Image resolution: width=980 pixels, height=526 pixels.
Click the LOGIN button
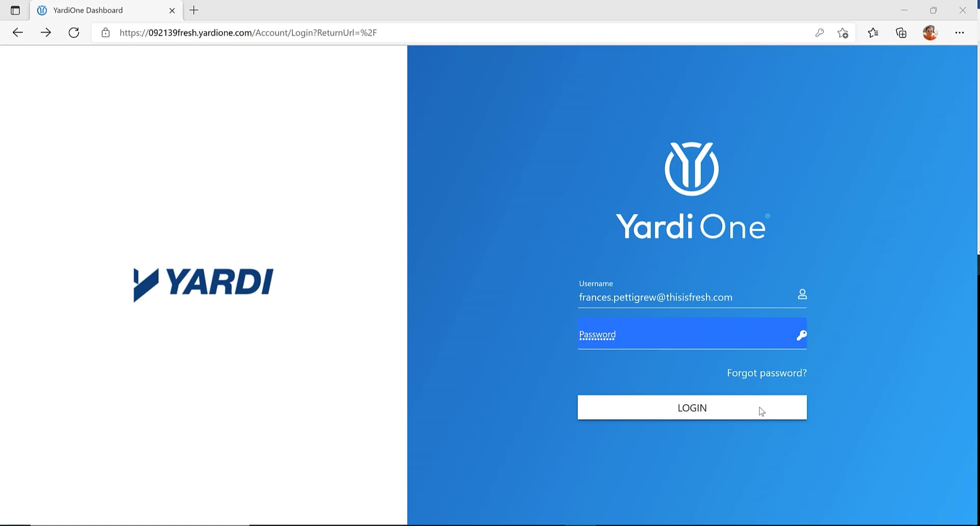tap(692, 407)
